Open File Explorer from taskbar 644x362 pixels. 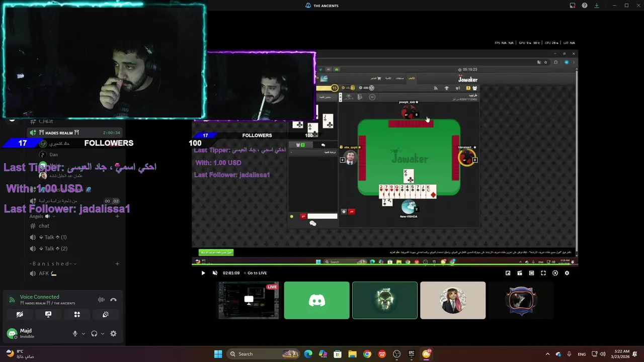click(352, 354)
